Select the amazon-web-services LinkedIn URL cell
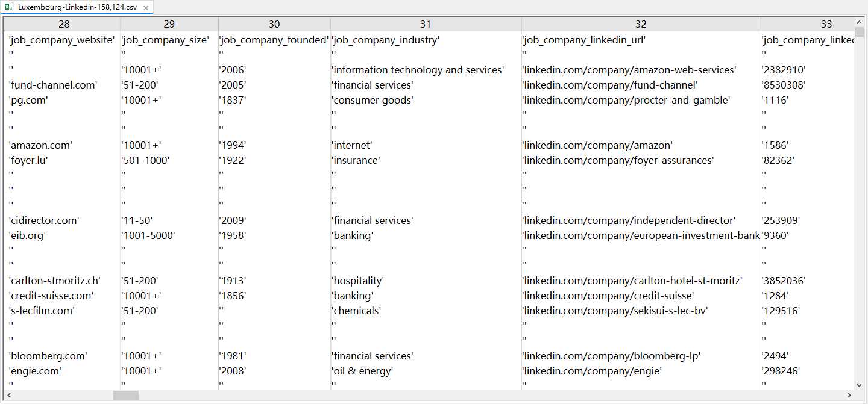This screenshot has width=868, height=404. 641,70
